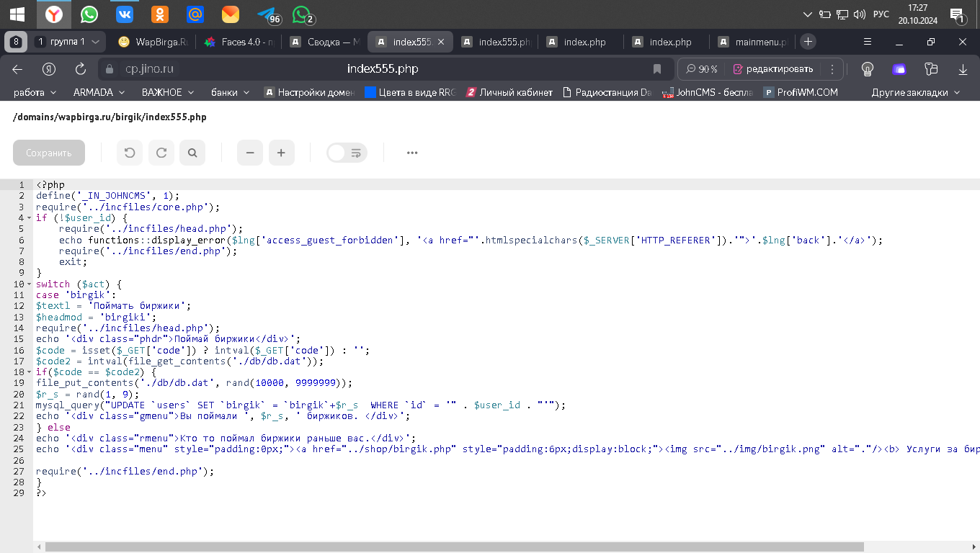This screenshot has width=980, height=553.
Task: Click the Сохранить button
Action: [49, 153]
